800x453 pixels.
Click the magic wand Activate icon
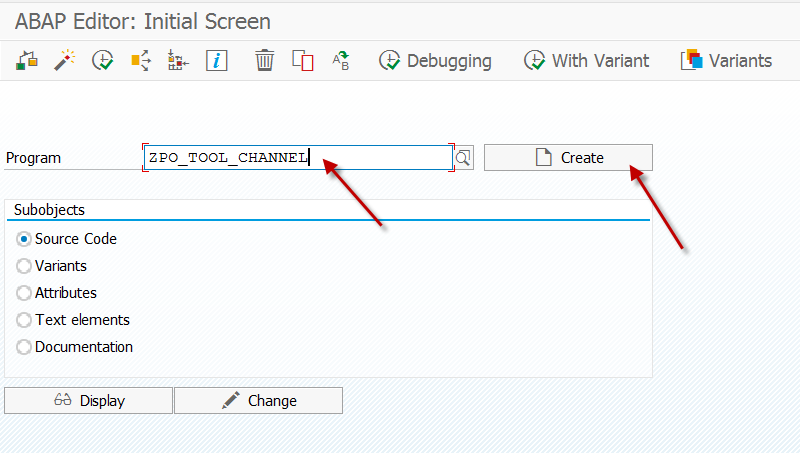click(x=65, y=61)
